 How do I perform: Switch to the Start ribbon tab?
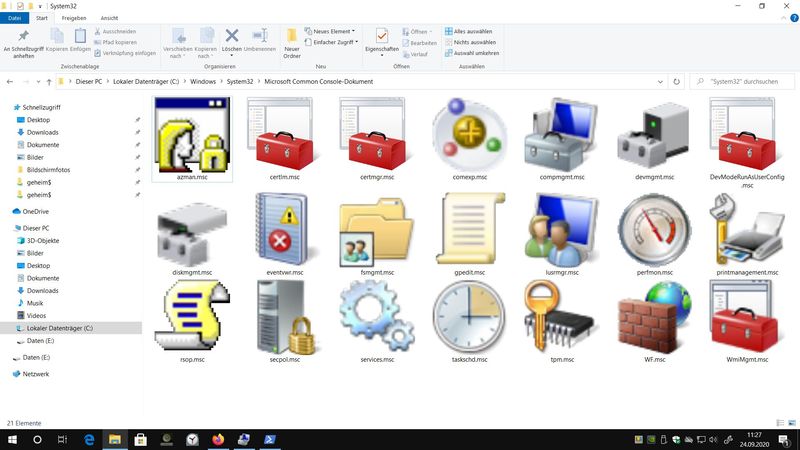42,18
